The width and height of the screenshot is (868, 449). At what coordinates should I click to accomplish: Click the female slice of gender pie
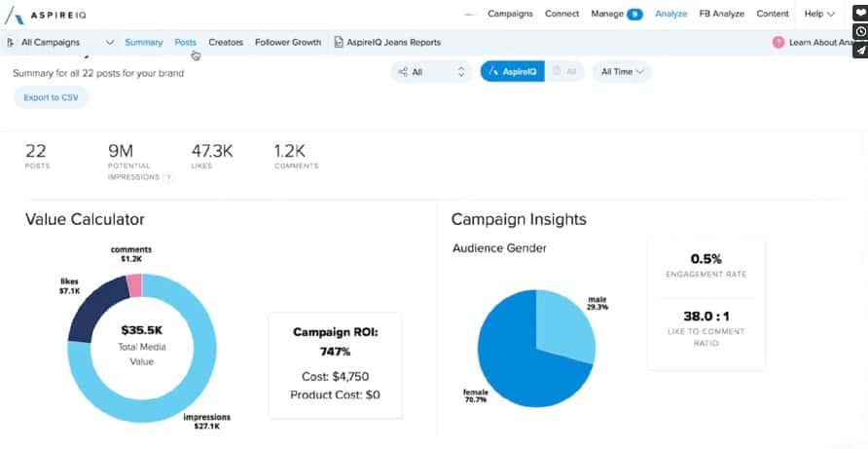515,360
